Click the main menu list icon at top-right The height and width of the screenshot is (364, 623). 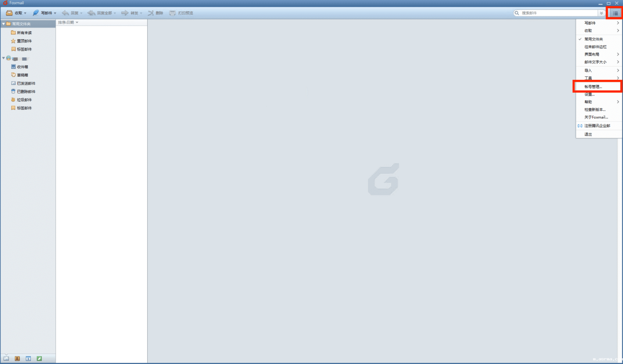point(615,13)
